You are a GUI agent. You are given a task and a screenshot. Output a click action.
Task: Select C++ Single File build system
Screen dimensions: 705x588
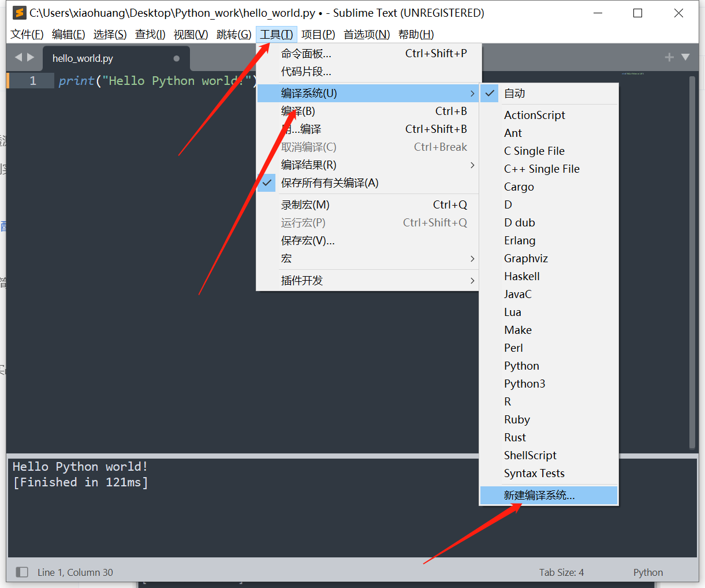(549, 169)
